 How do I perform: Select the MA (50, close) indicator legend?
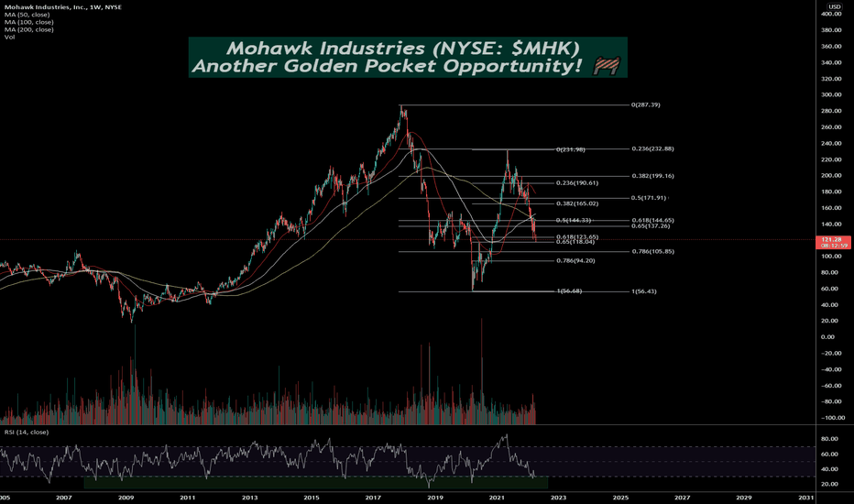27,15
